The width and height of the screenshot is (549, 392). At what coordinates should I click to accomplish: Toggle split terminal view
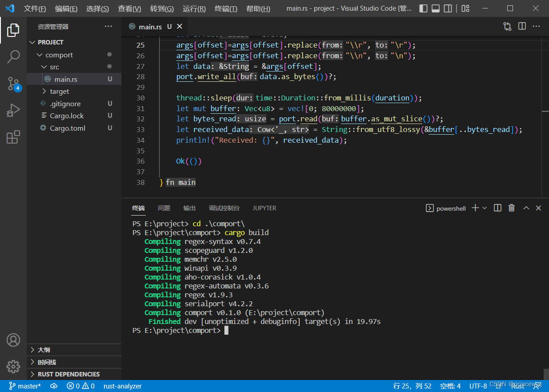pyautogui.click(x=497, y=208)
